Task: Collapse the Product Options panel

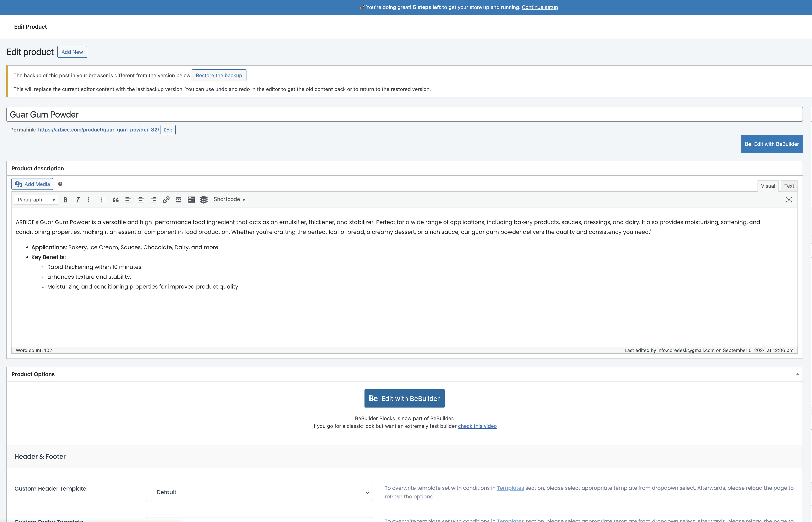Action: click(797, 374)
